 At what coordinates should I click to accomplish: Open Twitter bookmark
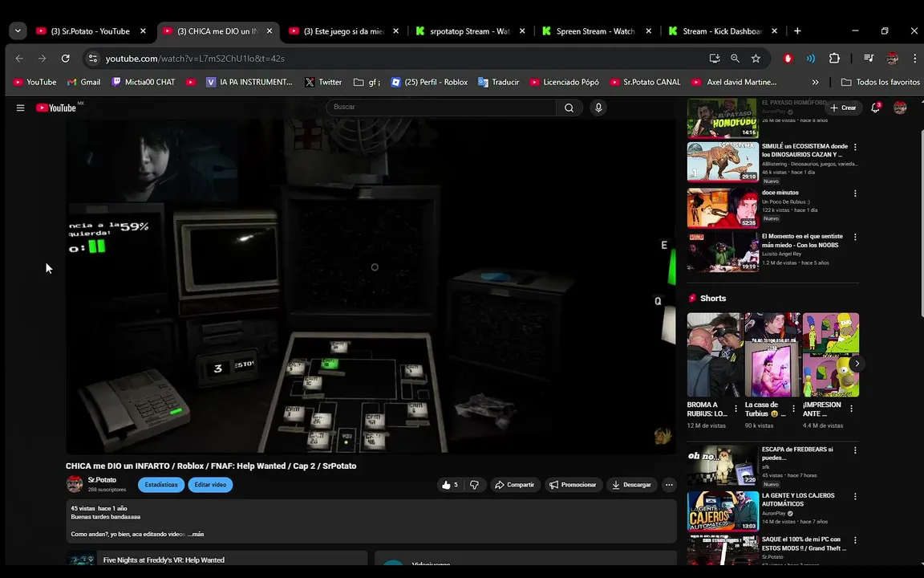pos(323,82)
